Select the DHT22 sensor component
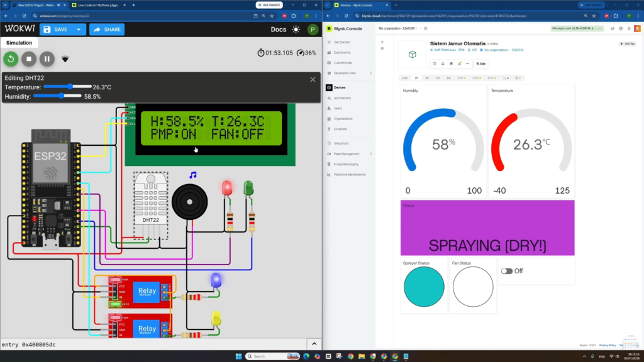The height and width of the screenshot is (362, 644). (151, 206)
